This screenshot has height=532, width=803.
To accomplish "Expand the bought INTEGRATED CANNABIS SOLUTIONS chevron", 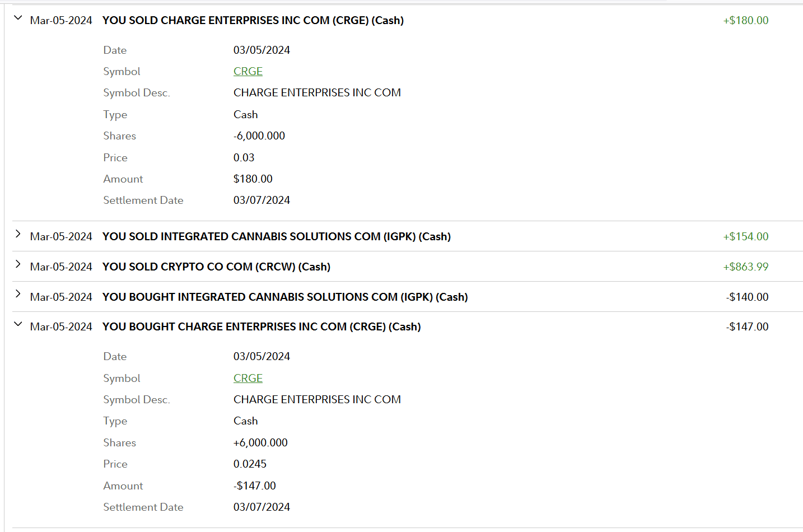I will 18,295.
